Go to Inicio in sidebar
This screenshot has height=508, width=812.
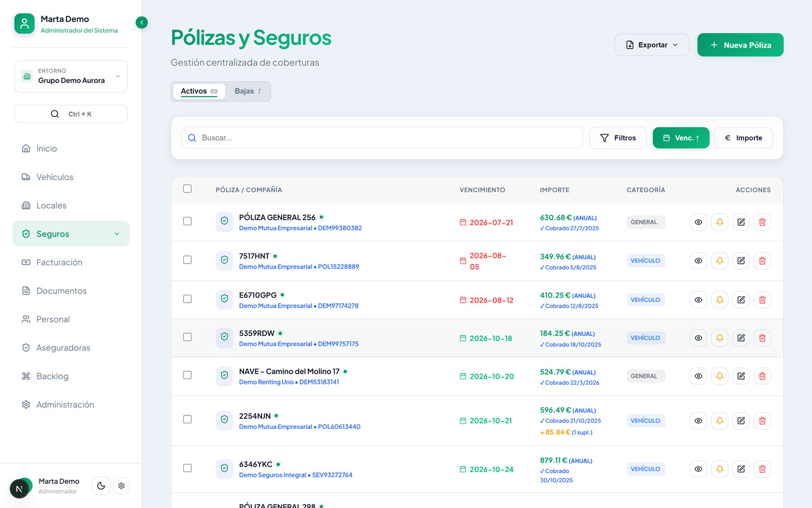(71, 148)
